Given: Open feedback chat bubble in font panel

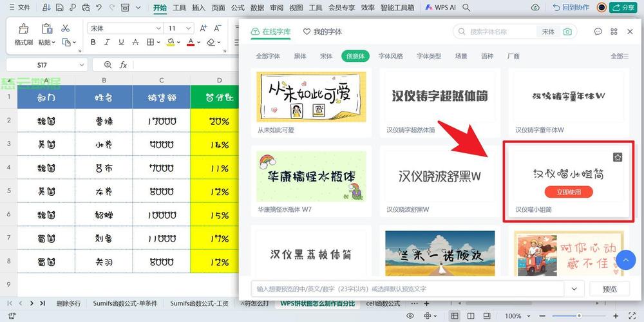Looking at the screenshot, I should [598, 32].
